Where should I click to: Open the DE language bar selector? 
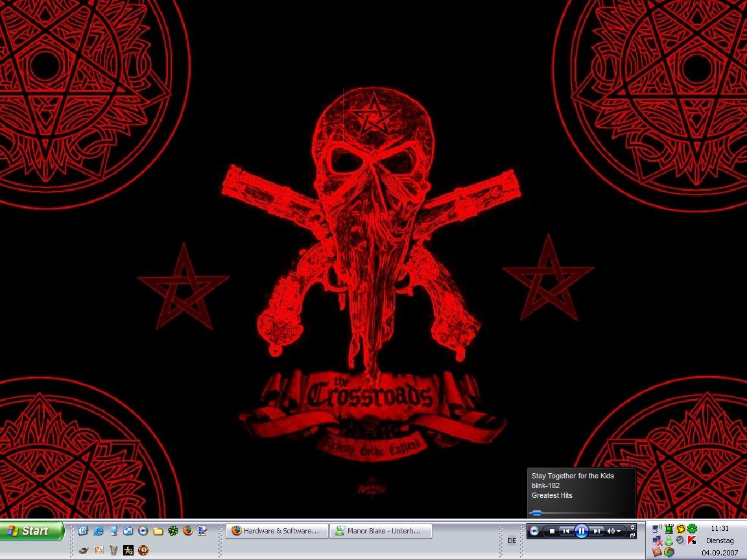[x=512, y=541]
